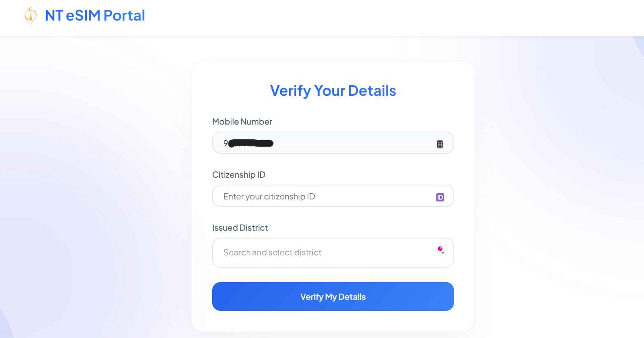
Task: Click the 'Enter your citizenship ID' placeholder text
Action: (269, 197)
